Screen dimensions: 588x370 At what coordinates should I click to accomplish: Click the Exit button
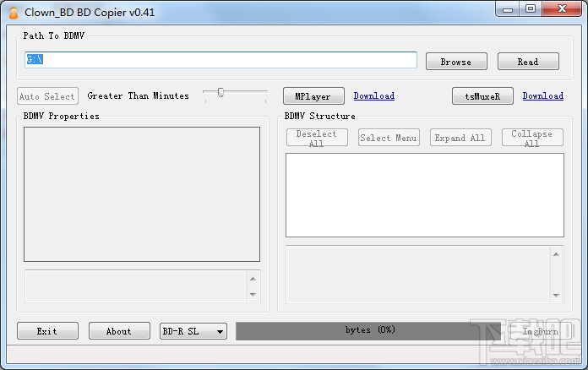[x=47, y=331]
